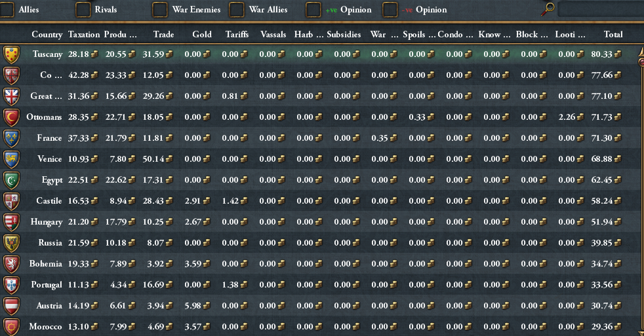The height and width of the screenshot is (336, 644).
Task: Select the Castile country name
Action: (49, 201)
